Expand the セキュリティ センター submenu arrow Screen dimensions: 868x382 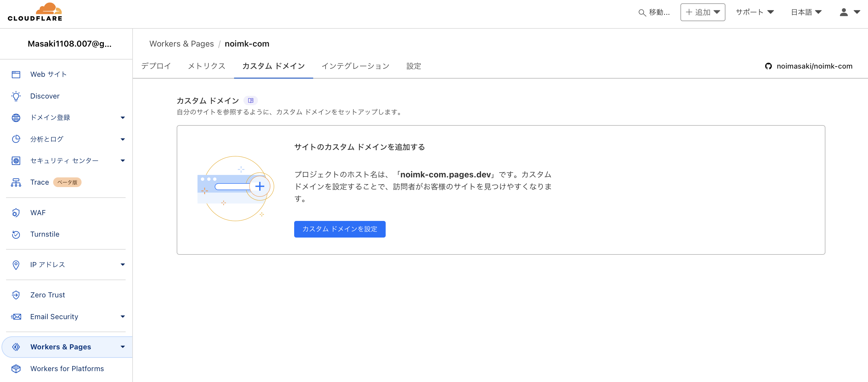(123, 161)
